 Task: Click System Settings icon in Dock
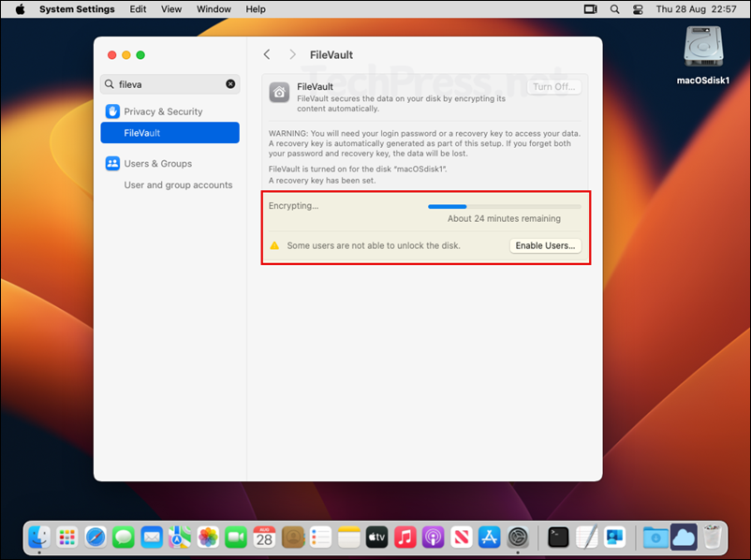[518, 537]
